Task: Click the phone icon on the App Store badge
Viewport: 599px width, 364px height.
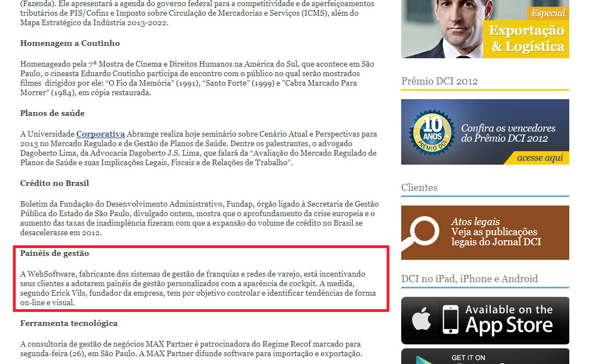Action: pyautogui.click(x=451, y=319)
